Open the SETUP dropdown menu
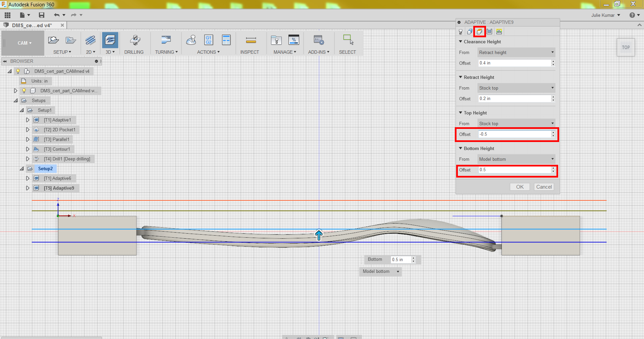 pos(62,52)
